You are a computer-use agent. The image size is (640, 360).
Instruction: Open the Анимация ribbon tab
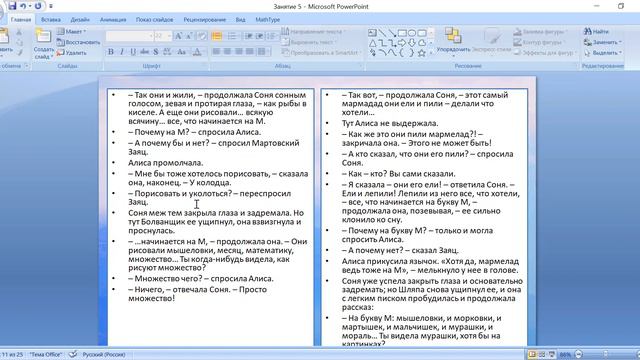[113, 19]
